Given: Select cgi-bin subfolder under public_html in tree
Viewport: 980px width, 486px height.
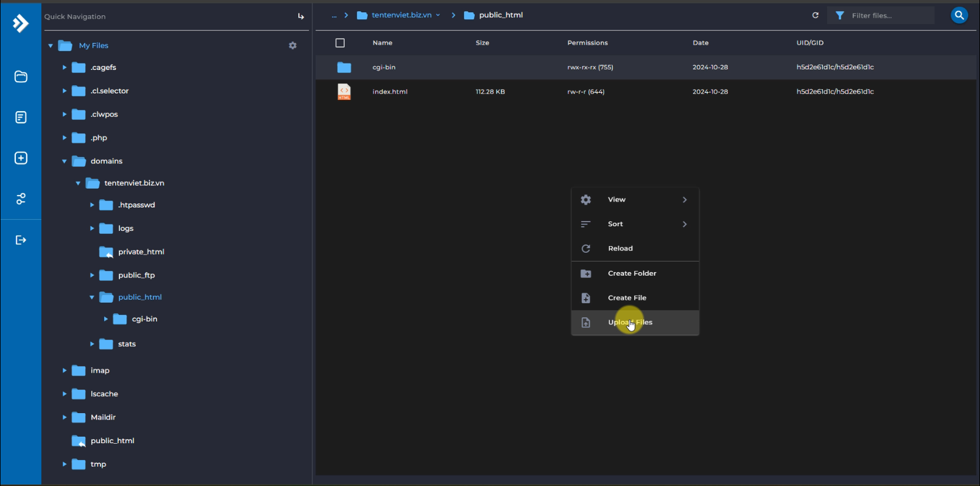Looking at the screenshot, I should click(145, 319).
